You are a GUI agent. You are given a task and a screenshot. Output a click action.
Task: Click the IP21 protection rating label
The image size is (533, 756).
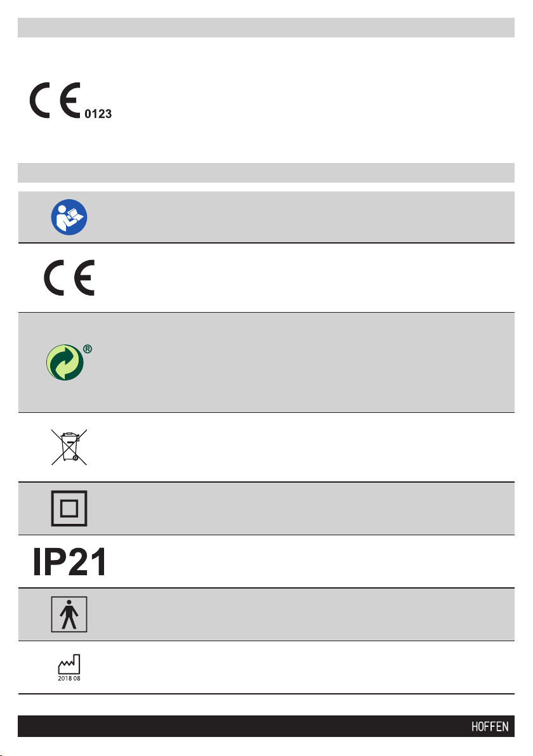coord(69,562)
